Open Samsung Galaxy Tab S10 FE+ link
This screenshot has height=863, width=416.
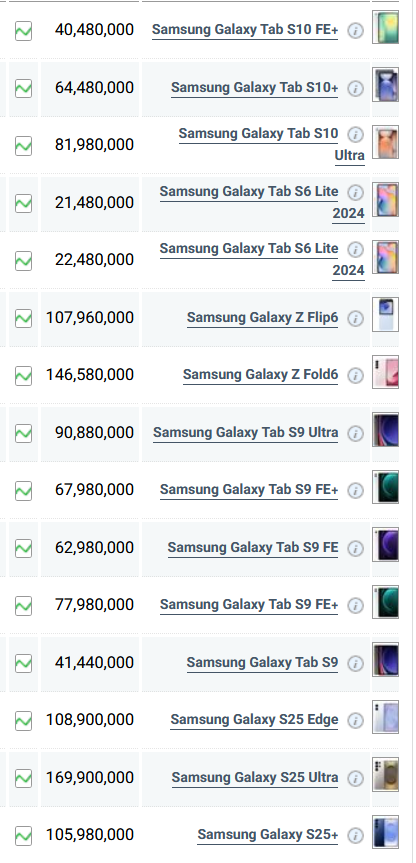[x=245, y=30]
